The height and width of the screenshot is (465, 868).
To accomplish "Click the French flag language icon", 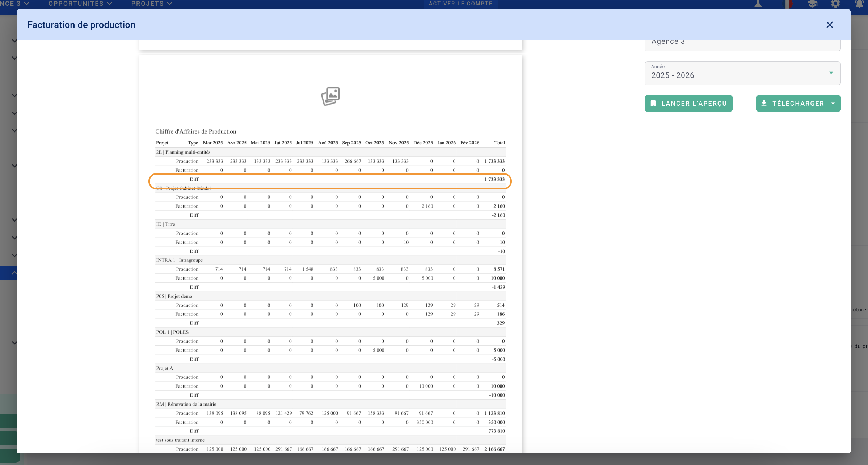I will pos(787,4).
